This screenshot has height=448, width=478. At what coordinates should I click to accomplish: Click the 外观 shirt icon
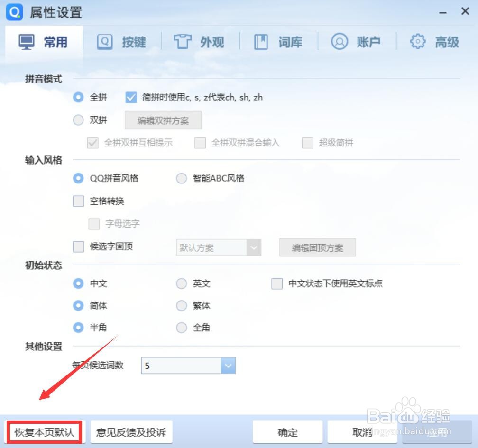point(184,41)
